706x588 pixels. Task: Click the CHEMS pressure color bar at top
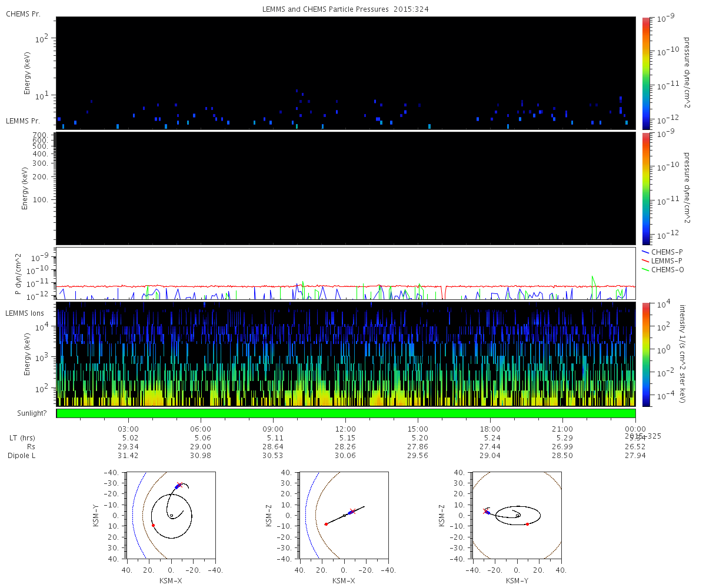point(645,73)
